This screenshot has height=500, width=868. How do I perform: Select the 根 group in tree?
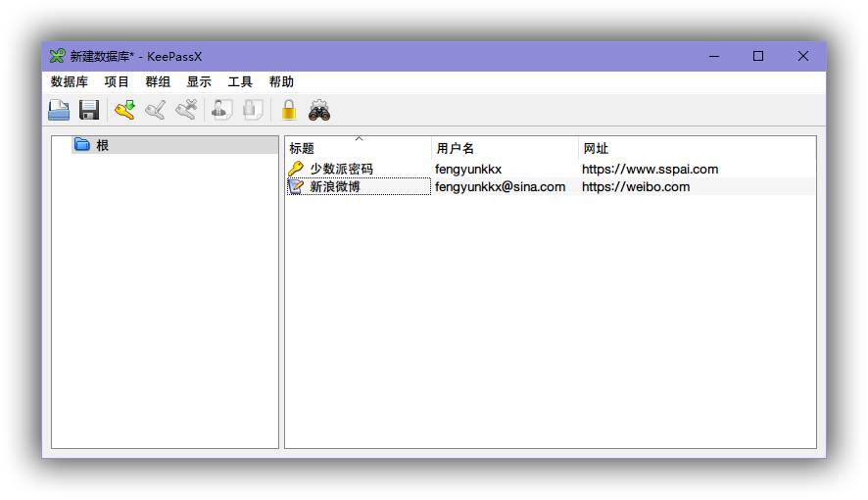point(174,144)
